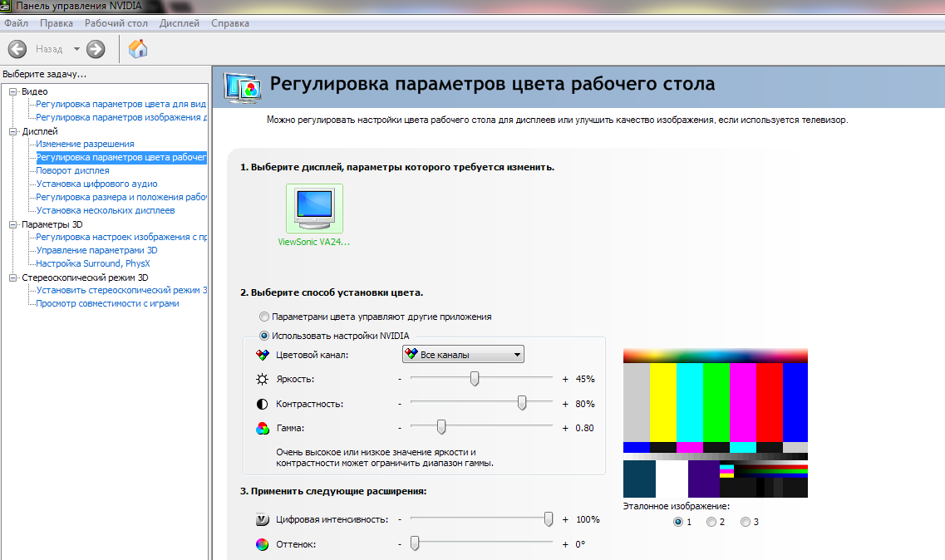Viewport: 945px width, 560px height.
Task: Click the hue color wheel icon
Action: point(262,544)
